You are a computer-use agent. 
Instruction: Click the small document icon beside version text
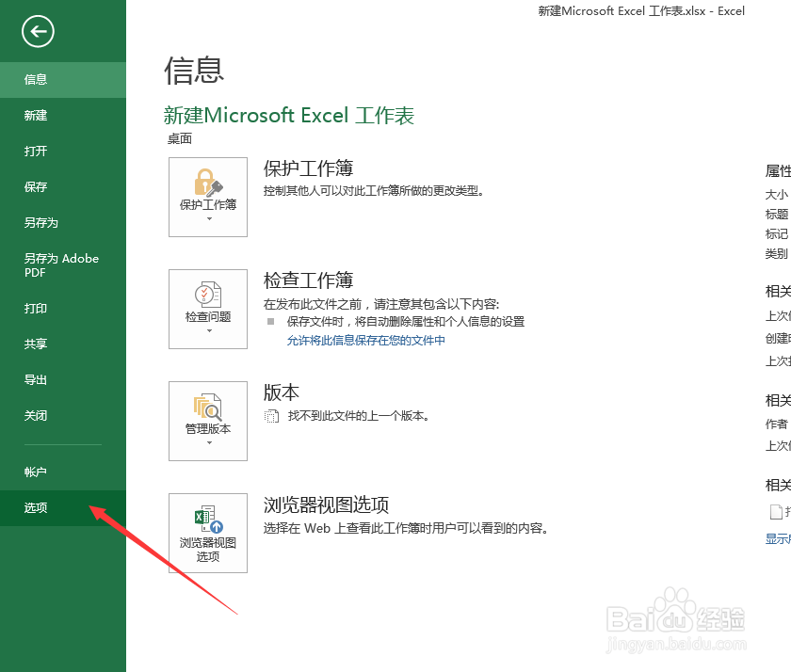click(271, 416)
